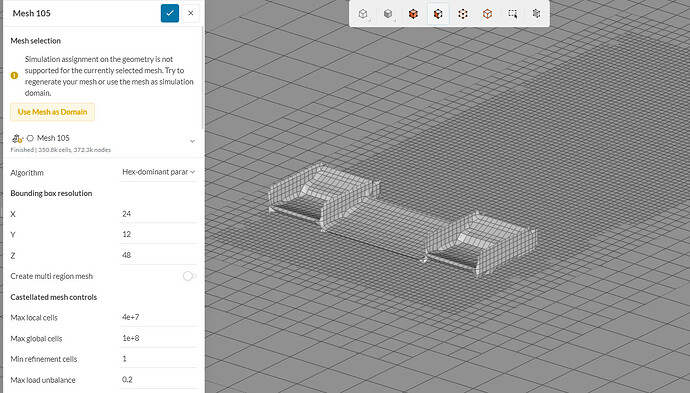Edit the Max local cells field
The width and height of the screenshot is (690, 393).
coord(158,317)
